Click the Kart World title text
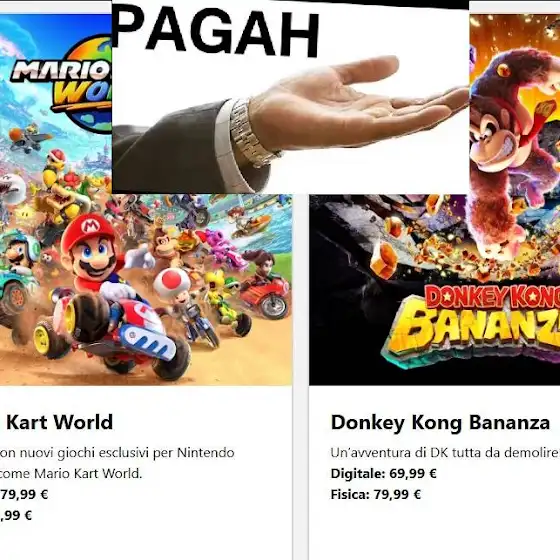The width and height of the screenshot is (560, 560). [x=59, y=422]
